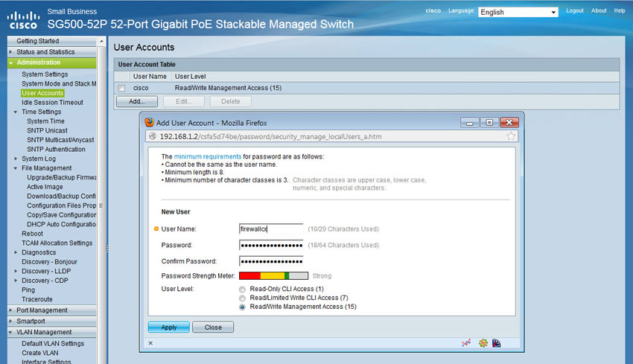Collapse Time Settings tree node
The image size is (633, 364).
coord(16,112)
